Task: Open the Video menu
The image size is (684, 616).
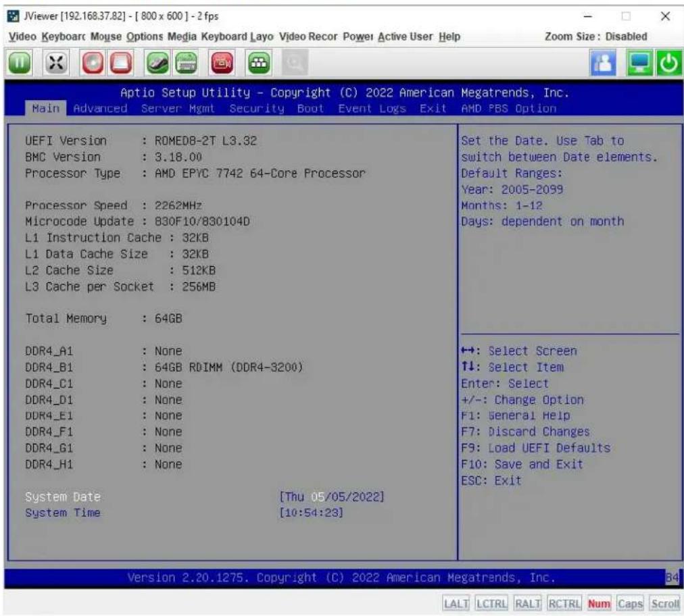Action: (22, 36)
